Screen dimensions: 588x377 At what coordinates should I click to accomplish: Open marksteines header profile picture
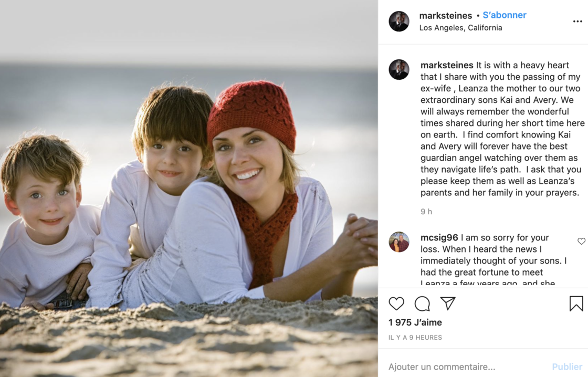399,22
